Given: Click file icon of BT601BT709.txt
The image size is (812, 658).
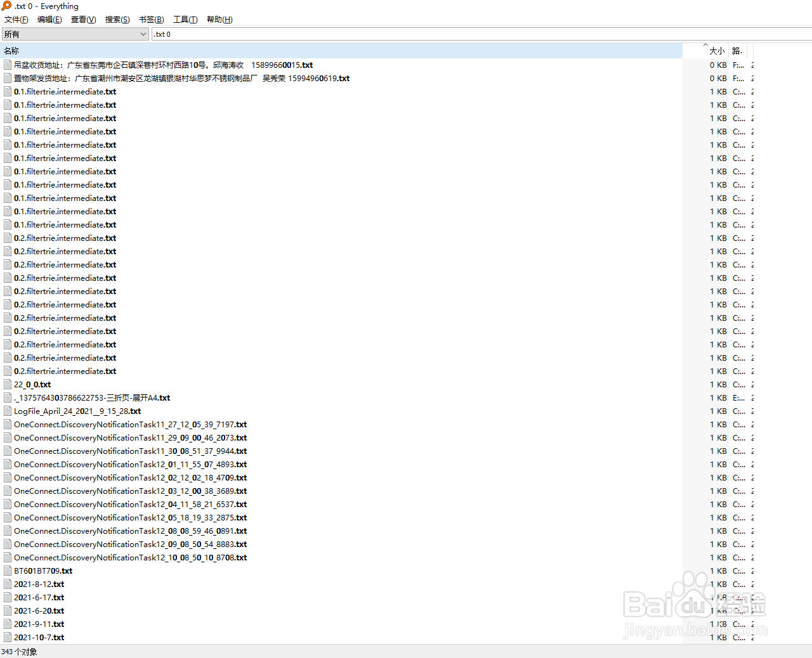Looking at the screenshot, I should pyautogui.click(x=8, y=571).
